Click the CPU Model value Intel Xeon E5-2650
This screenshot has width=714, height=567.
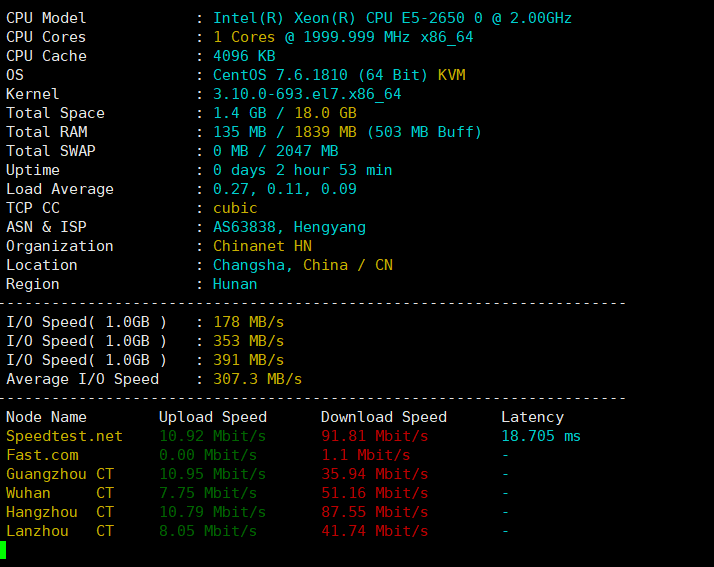(x=392, y=18)
